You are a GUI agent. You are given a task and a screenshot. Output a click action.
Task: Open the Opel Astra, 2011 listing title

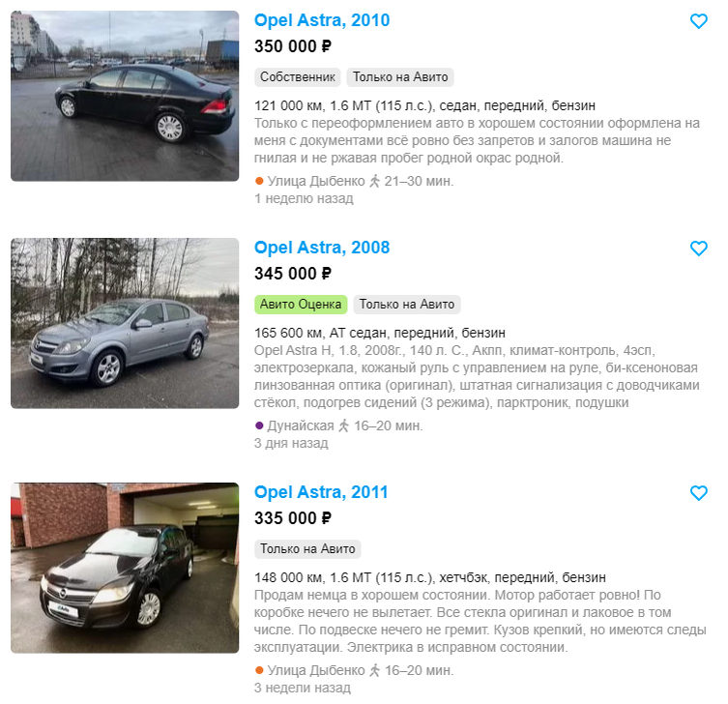(321, 492)
